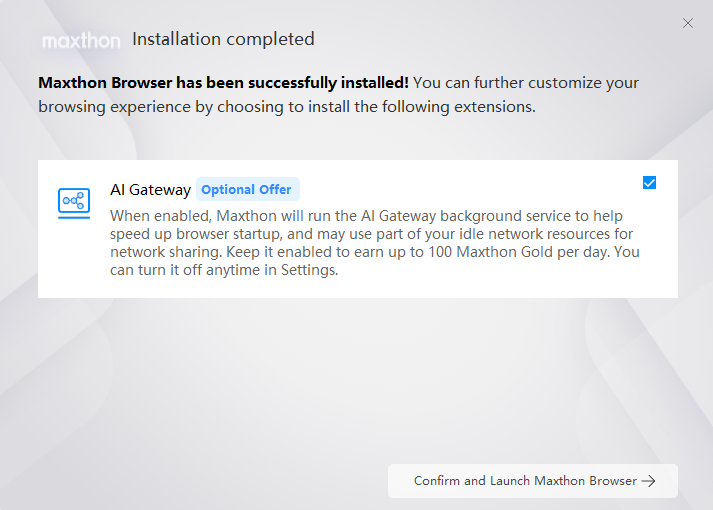The height and width of the screenshot is (510, 713).
Task: Click Launch Maxthon Browser button label
Action: click(x=525, y=481)
